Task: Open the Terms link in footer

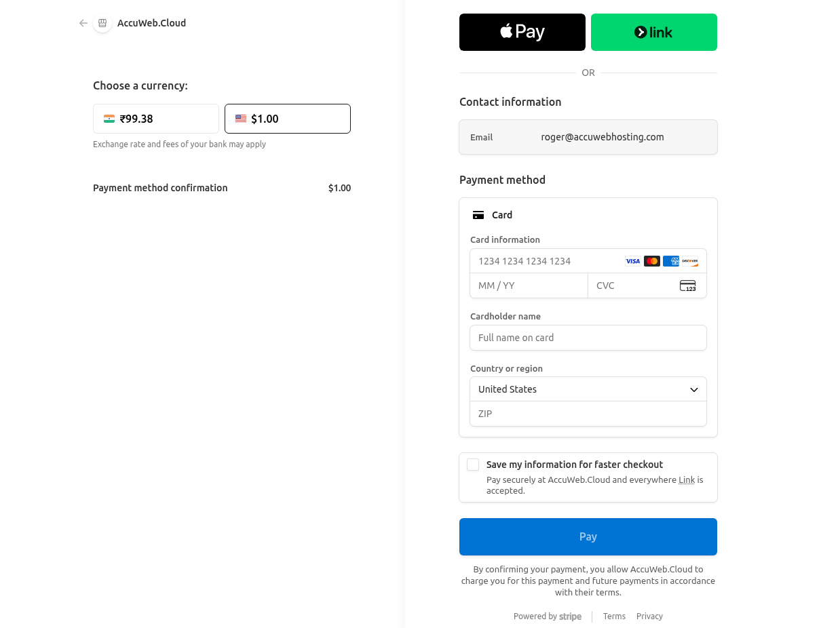Action: coord(614,616)
